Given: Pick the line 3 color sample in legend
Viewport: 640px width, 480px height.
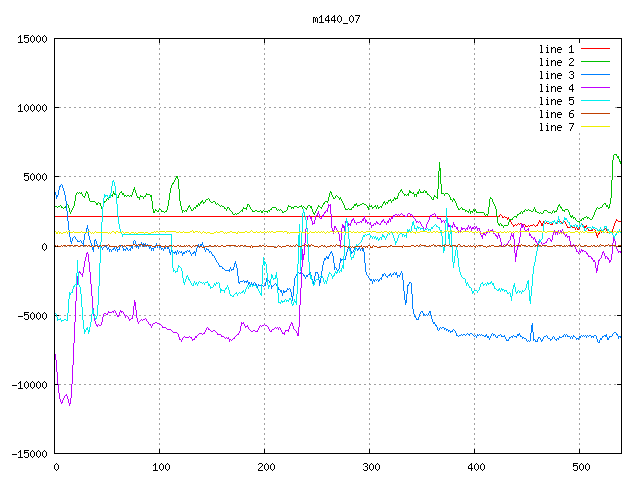Looking at the screenshot, I should tap(596, 75).
